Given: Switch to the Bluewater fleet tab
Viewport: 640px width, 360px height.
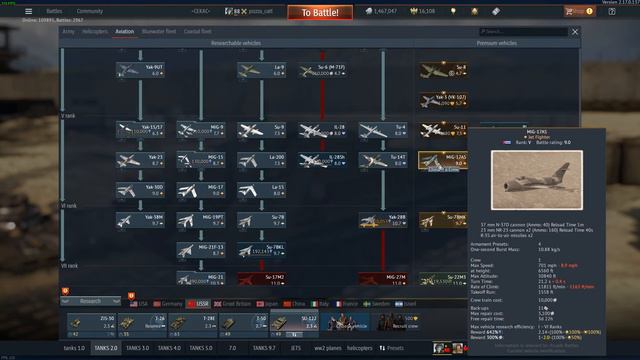Looking at the screenshot, I should point(159,31).
